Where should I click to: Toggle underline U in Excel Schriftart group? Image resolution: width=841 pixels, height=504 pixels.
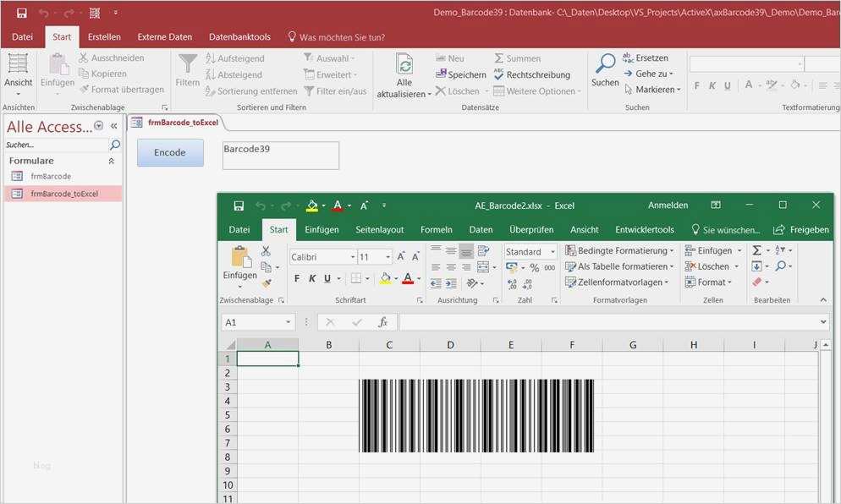pos(327,278)
